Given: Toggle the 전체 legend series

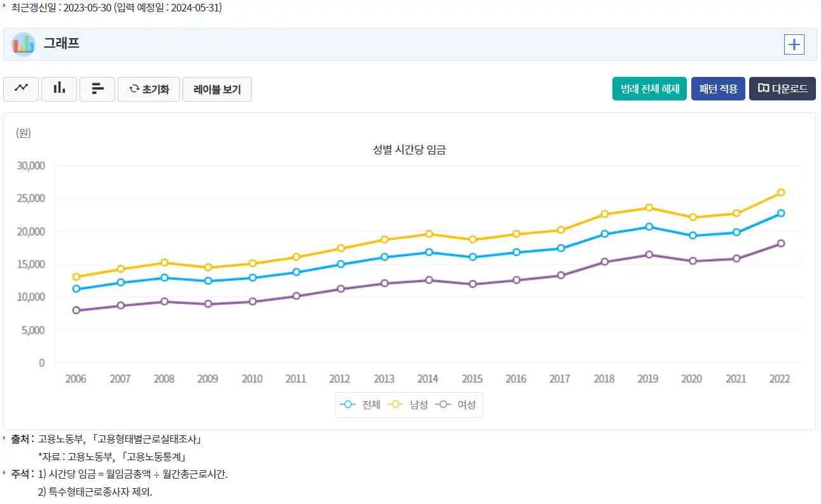Looking at the screenshot, I should click(361, 404).
